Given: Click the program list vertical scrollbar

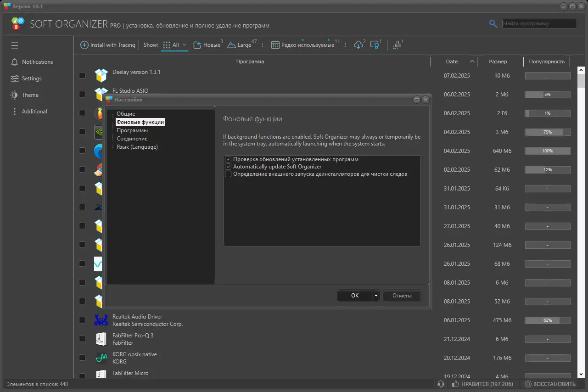Looking at the screenshot, I should 581,81.
